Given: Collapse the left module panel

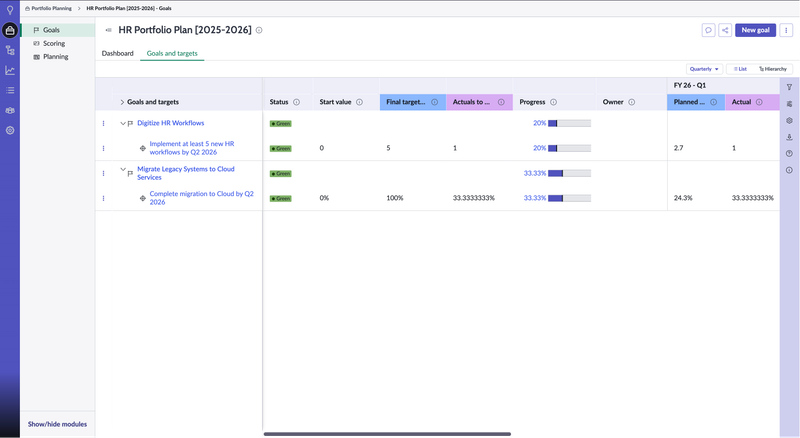Looking at the screenshot, I should click(108, 30).
